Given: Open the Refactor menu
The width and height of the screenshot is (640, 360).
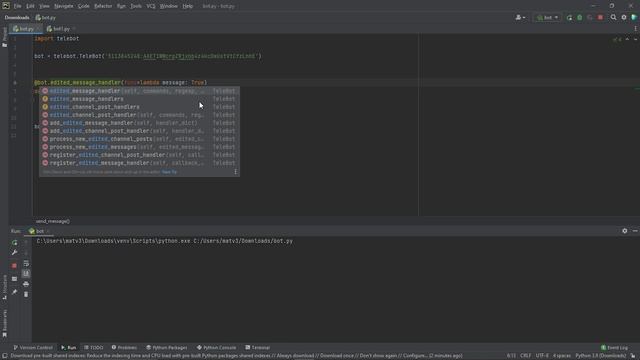Looking at the screenshot, I should point(103,6).
